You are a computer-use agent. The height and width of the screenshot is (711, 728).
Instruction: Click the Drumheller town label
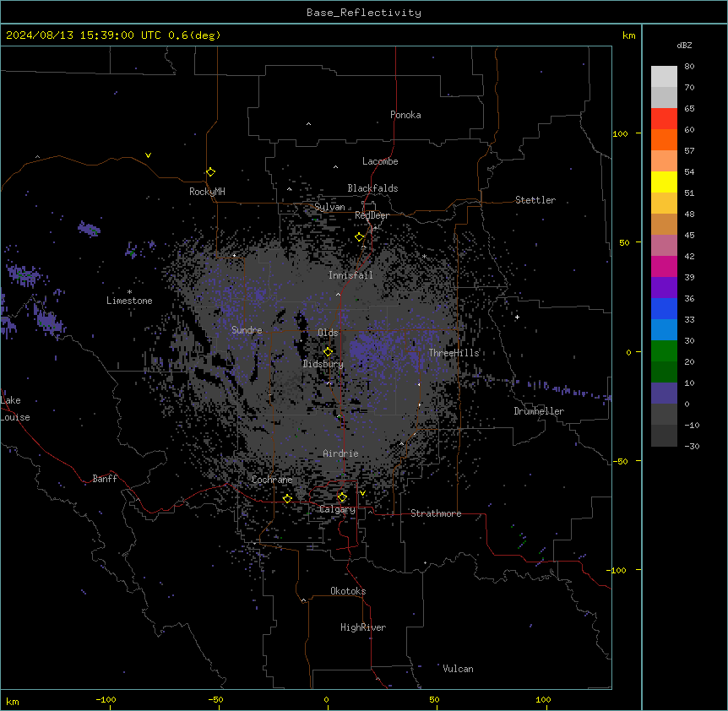click(539, 411)
